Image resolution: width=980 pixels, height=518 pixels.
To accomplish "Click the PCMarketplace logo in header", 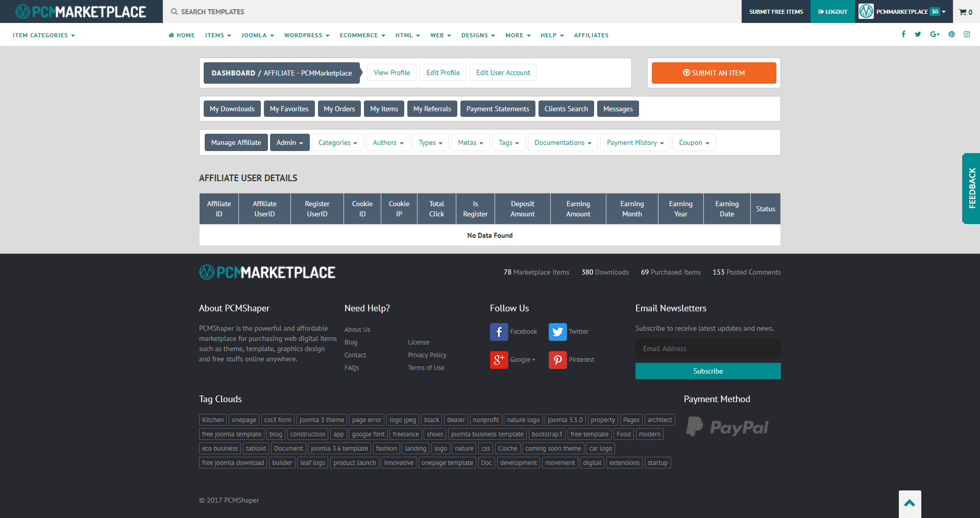I will (x=81, y=11).
